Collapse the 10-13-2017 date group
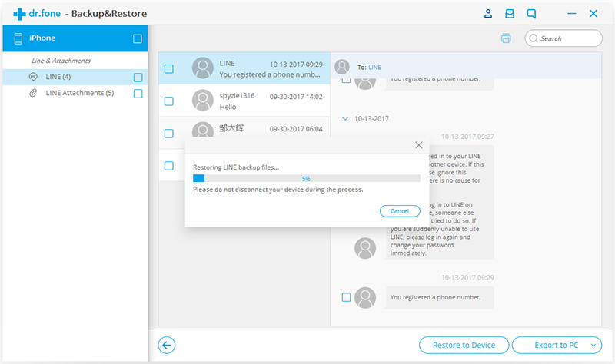The image size is (615, 364). [x=345, y=119]
